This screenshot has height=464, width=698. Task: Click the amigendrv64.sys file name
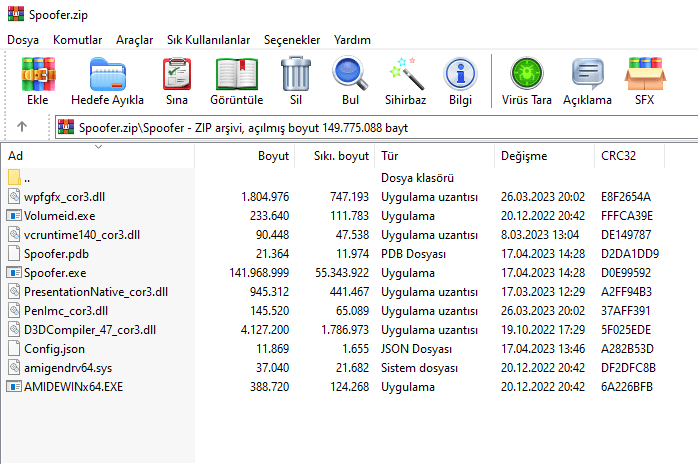point(68,368)
